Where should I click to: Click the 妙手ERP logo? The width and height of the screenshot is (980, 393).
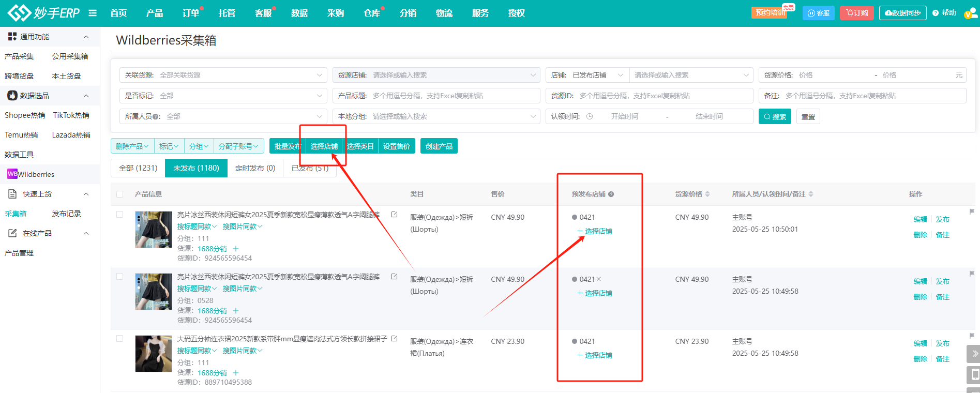(x=44, y=13)
